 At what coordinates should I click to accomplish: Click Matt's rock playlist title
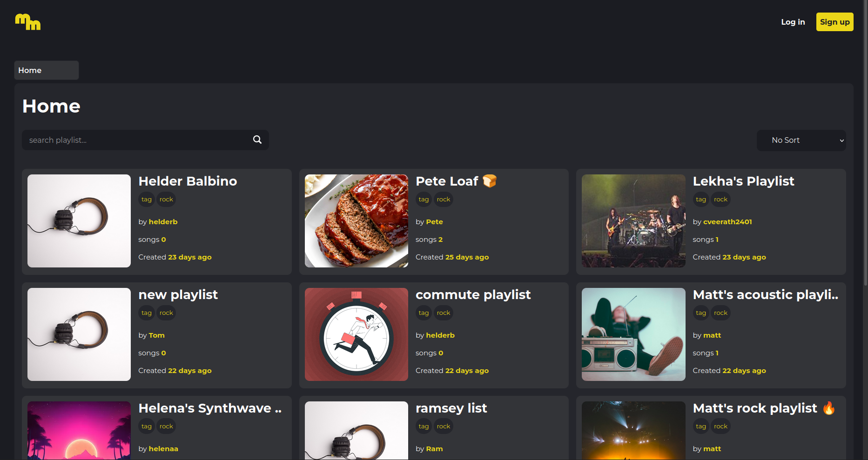point(754,408)
